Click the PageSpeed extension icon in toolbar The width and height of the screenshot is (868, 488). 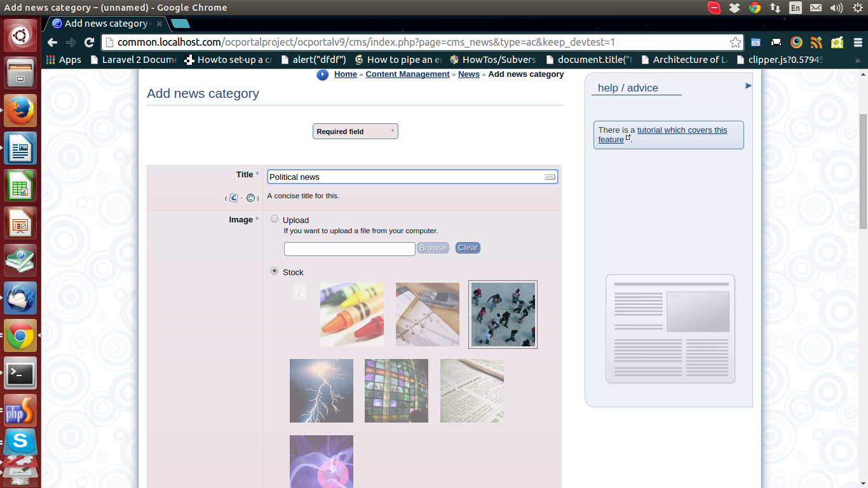796,43
